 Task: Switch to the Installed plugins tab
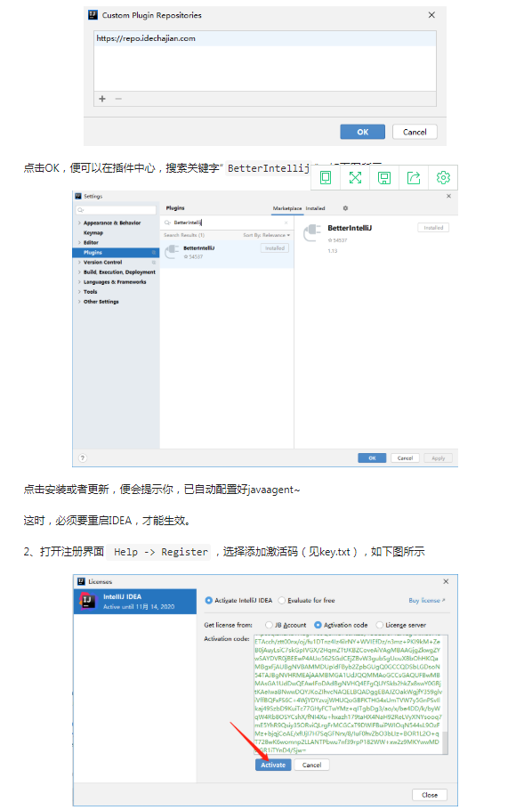(315, 208)
